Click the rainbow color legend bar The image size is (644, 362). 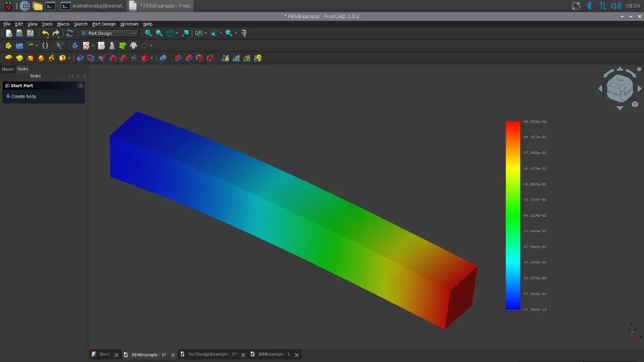tap(513, 215)
